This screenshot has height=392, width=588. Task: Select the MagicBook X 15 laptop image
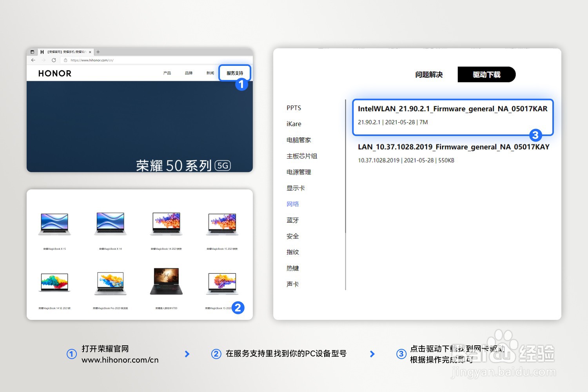click(54, 224)
